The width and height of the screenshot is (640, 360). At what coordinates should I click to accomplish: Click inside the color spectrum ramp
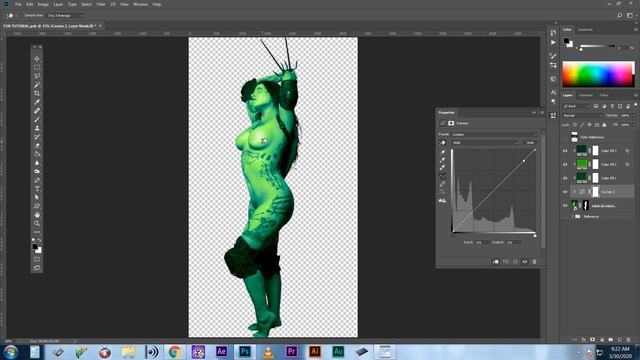[598, 74]
